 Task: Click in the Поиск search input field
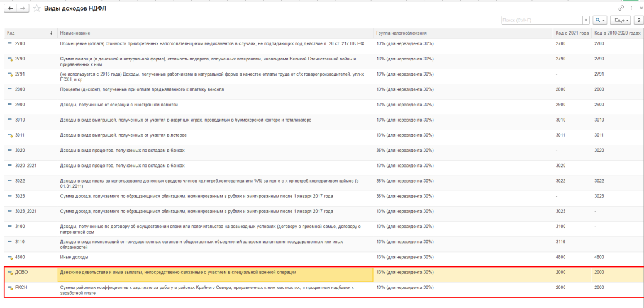tap(541, 20)
